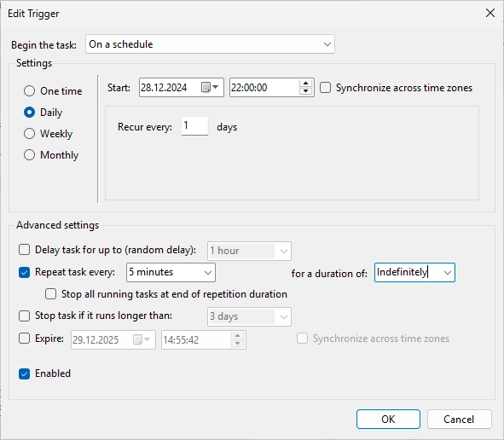504x440 pixels.
Task: Open the 5 minutes repeat interval dropdown
Action: (171, 273)
